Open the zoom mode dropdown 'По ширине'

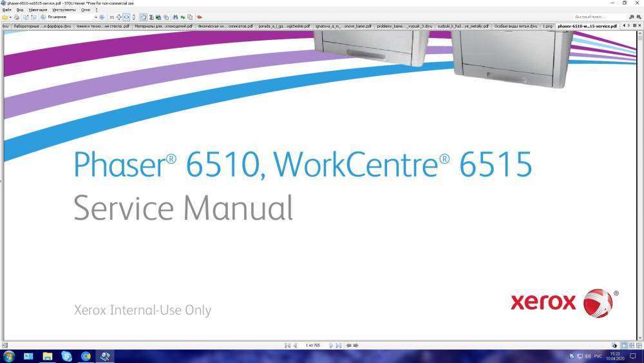coord(71,17)
